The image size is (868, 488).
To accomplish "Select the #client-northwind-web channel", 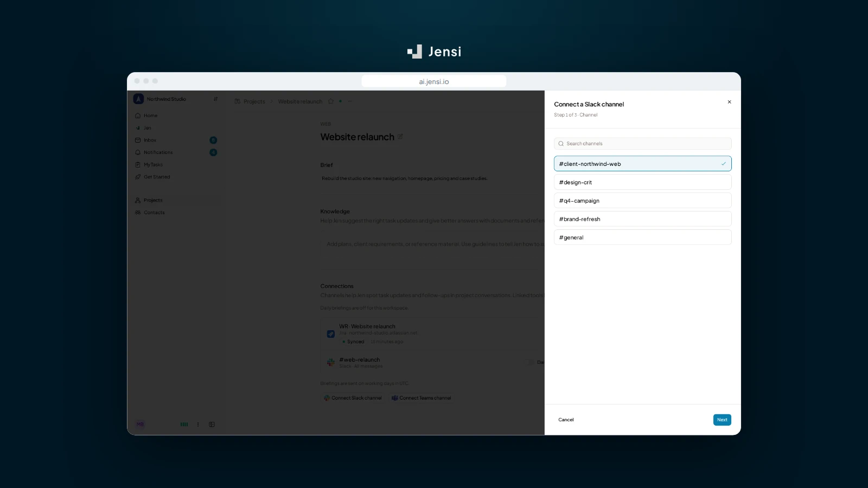I will pos(642,164).
